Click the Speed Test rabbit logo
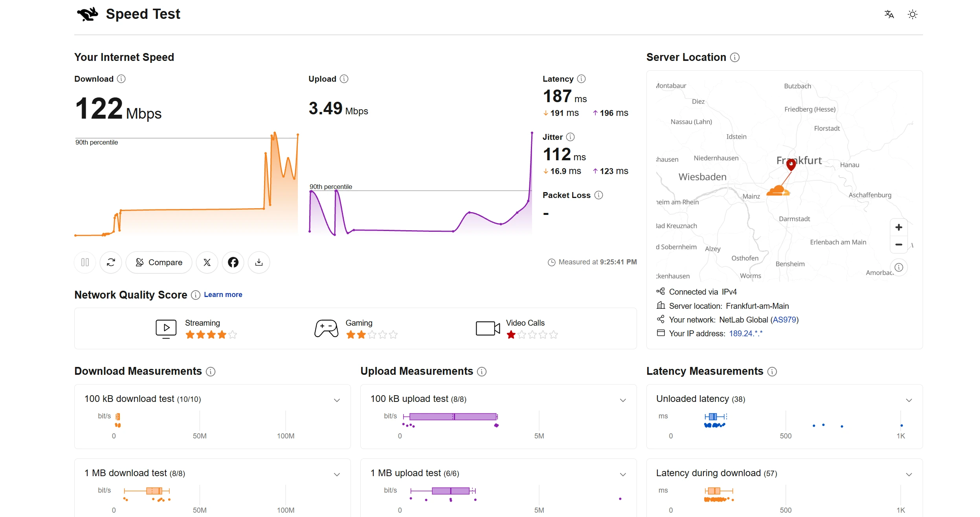Screen dimensions: 980x517 87,14
